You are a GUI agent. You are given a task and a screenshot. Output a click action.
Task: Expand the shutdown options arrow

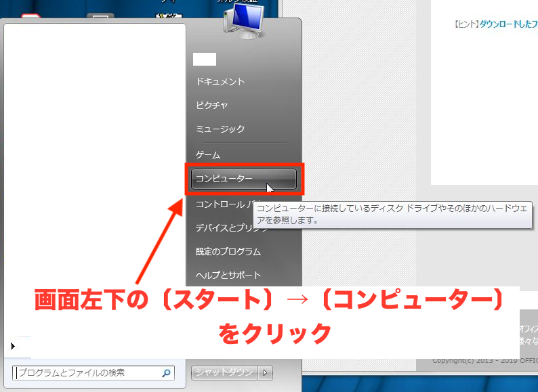click(x=265, y=372)
